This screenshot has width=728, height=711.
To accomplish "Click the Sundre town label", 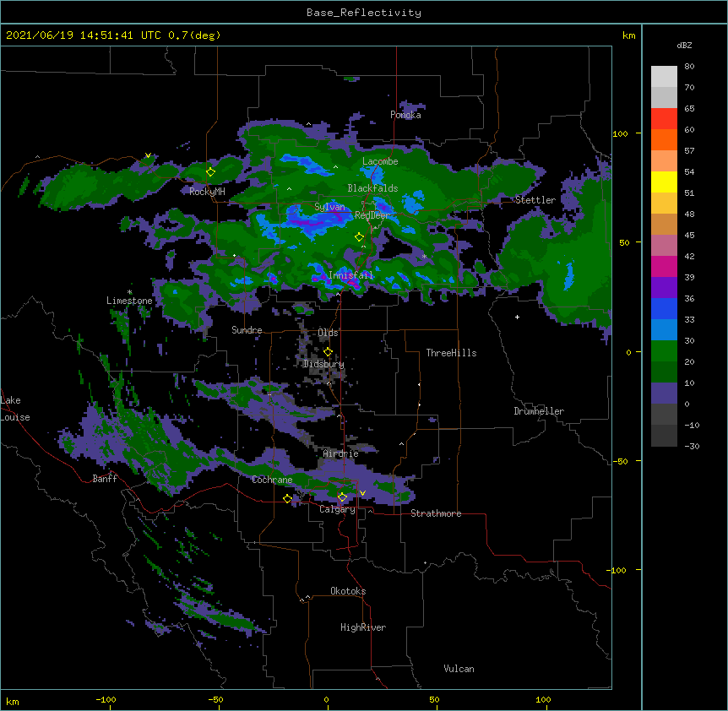I will 247,330.
